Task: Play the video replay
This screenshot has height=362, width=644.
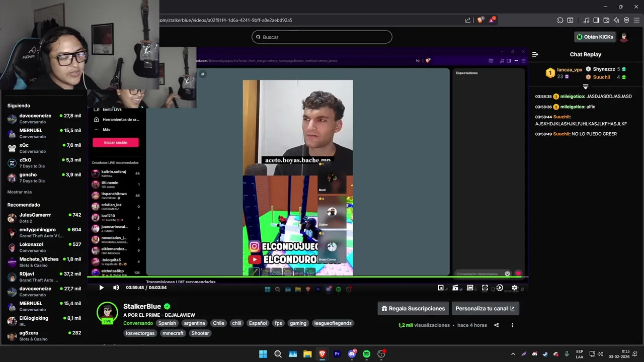Action: click(101, 288)
